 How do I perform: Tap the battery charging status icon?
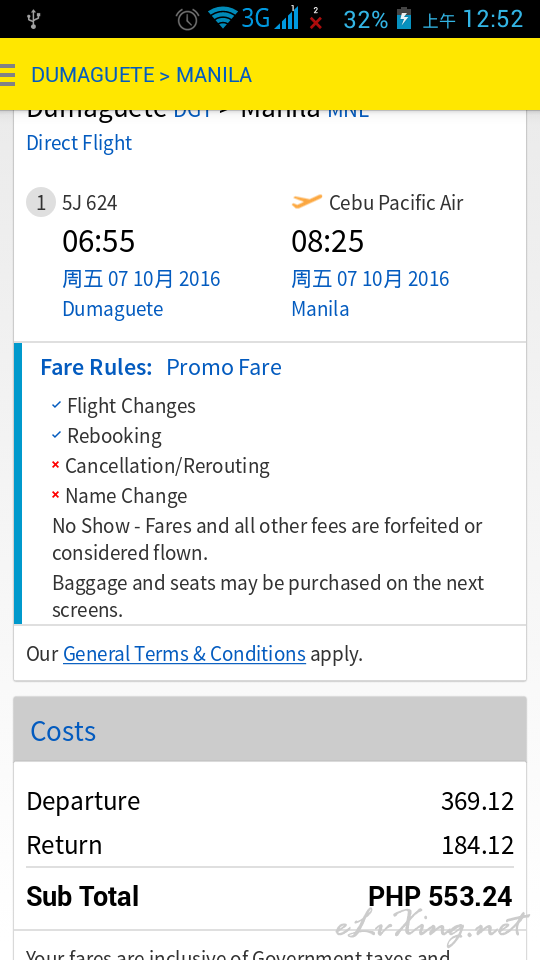click(403, 19)
